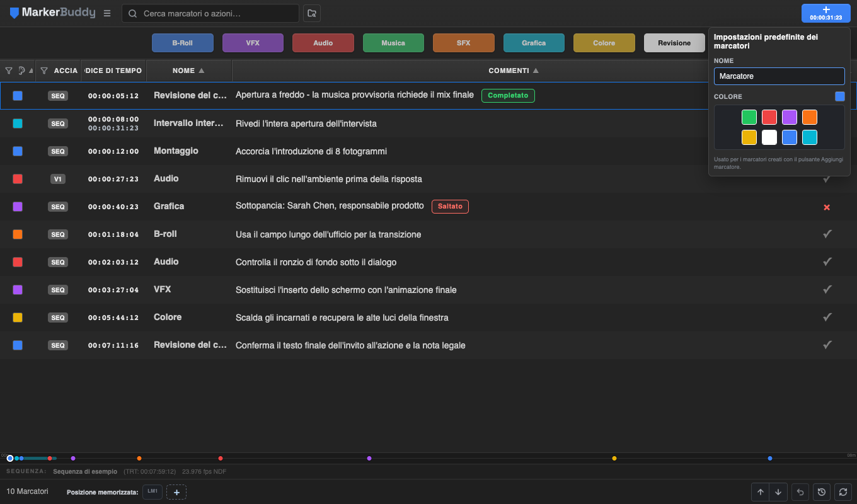Mark the B-roll row as done
The height and width of the screenshot is (504, 857).
coord(827,234)
